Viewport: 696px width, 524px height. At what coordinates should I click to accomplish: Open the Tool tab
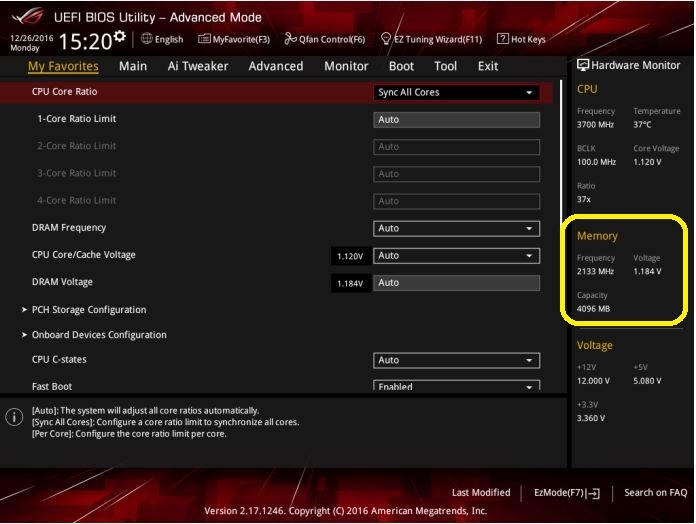[445, 66]
